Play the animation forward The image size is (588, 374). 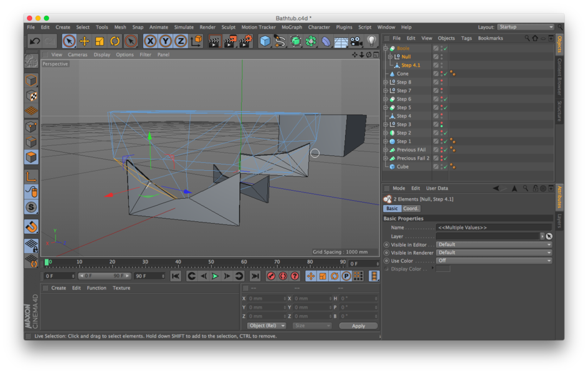click(215, 276)
